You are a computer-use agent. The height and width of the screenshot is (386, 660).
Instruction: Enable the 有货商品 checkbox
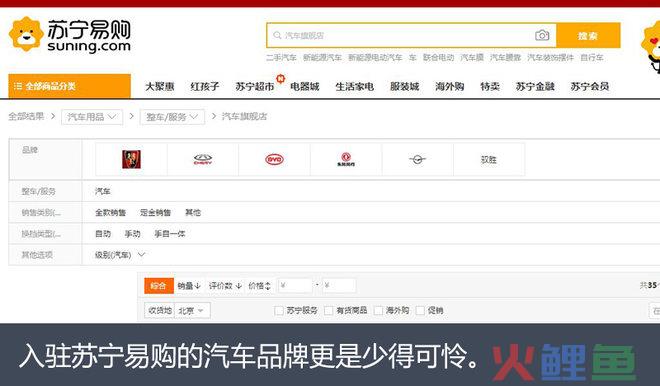pyautogui.click(x=329, y=311)
